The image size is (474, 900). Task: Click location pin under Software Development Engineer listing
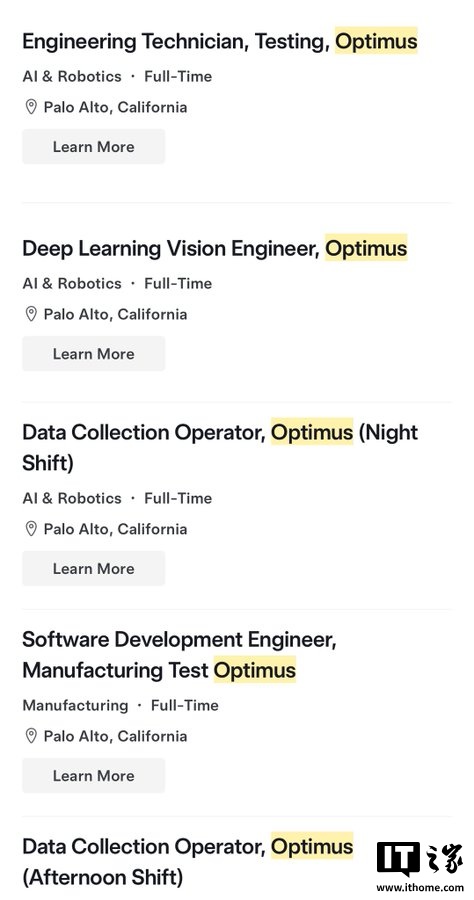coord(31,736)
